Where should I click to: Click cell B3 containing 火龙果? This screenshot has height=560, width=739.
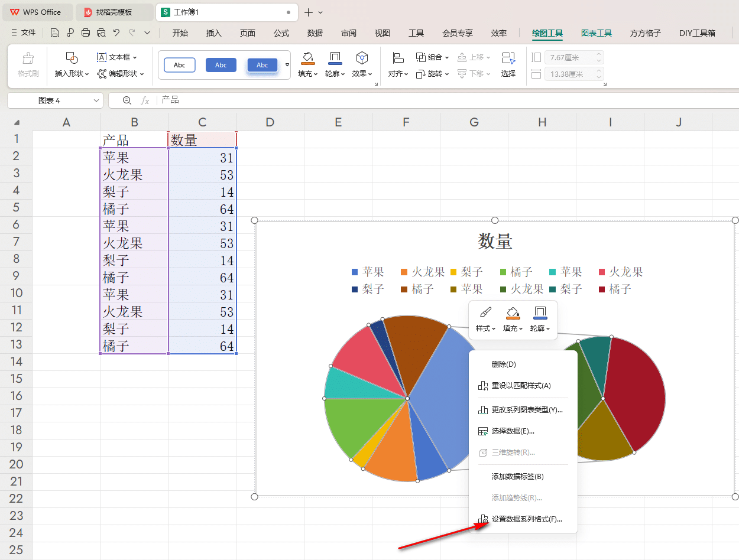(x=134, y=175)
